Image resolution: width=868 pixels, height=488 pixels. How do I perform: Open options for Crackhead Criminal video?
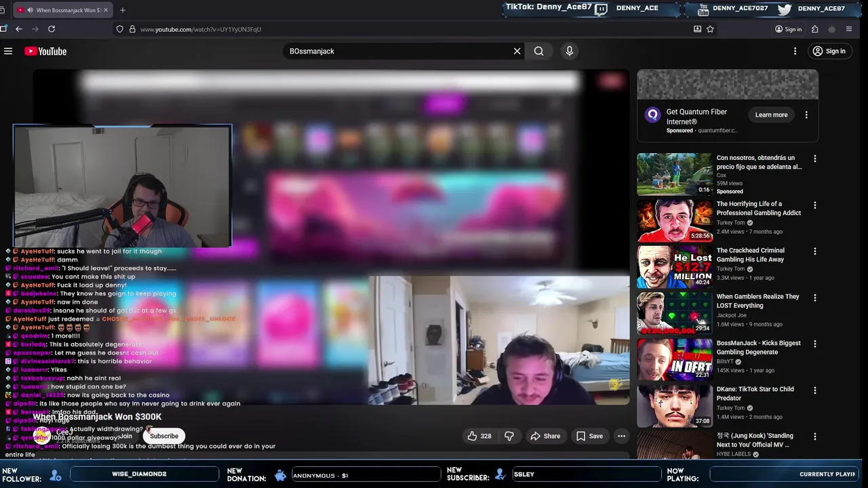pos(815,251)
